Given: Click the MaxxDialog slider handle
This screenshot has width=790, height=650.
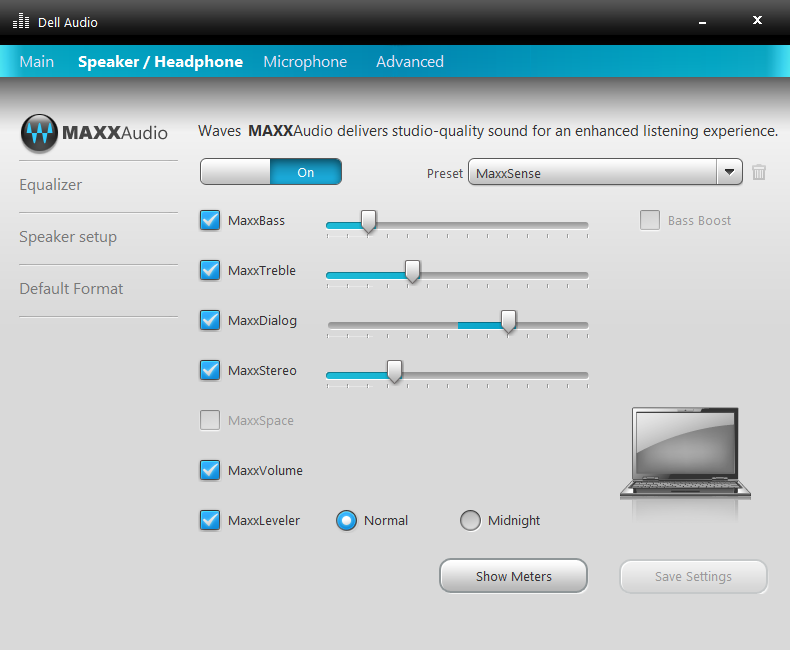Looking at the screenshot, I should (508, 321).
